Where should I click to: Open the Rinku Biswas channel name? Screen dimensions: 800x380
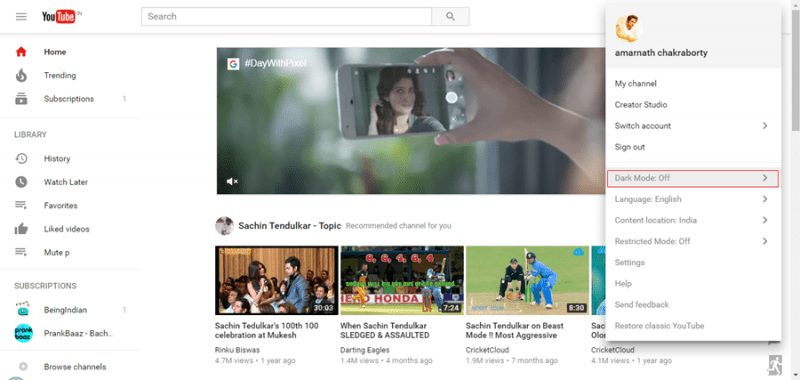(x=237, y=350)
